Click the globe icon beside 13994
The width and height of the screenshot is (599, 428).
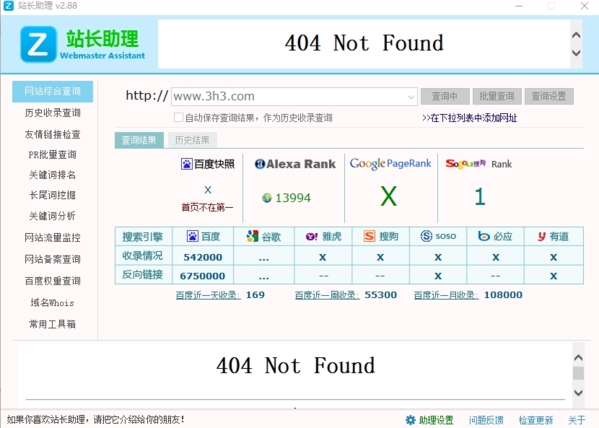point(267,198)
